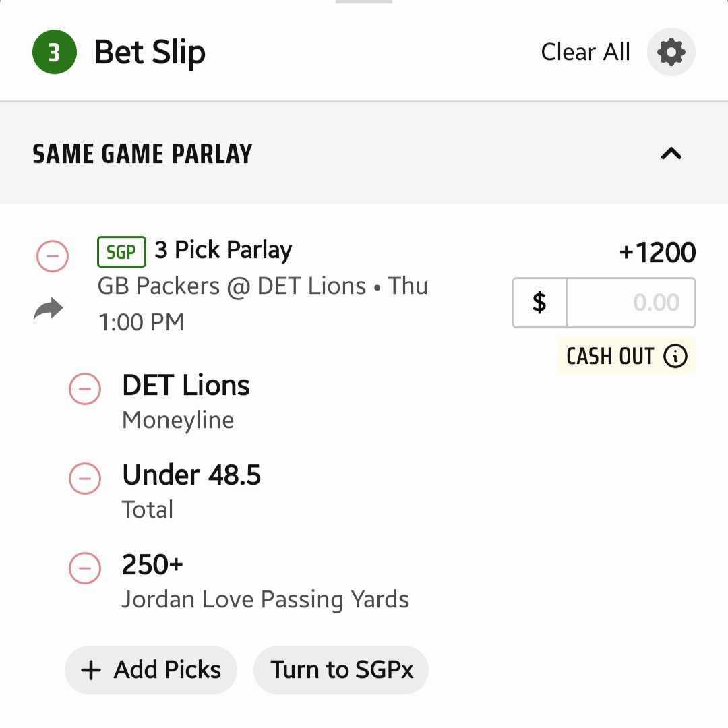728x728 pixels.
Task: Share the parlay using the arrow icon
Action: pyautogui.click(x=48, y=309)
